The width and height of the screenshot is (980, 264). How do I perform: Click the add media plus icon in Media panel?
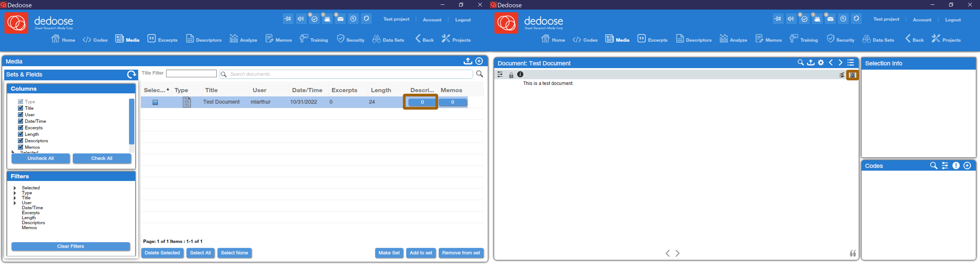pos(479,61)
